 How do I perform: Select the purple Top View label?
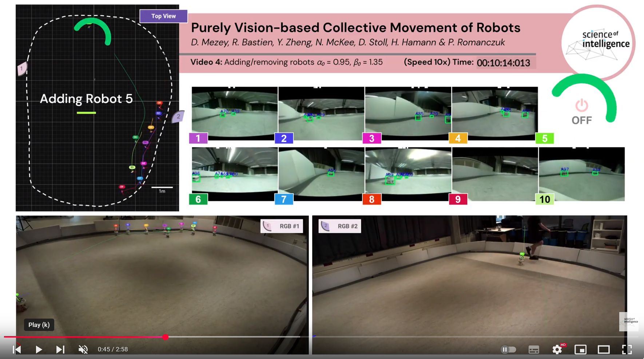click(x=163, y=16)
